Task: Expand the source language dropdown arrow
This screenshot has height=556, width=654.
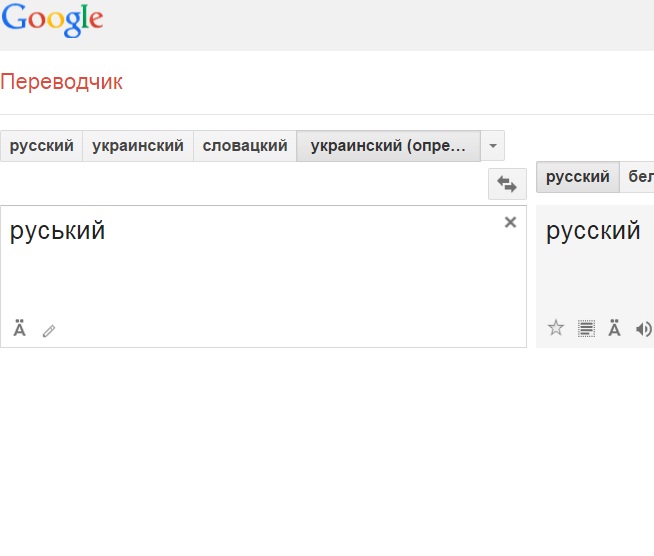Action: pyautogui.click(x=492, y=146)
